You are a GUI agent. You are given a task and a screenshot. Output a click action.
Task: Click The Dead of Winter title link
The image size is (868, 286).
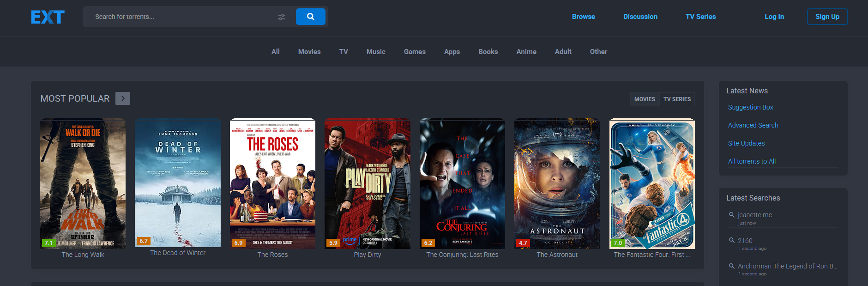[178, 253]
